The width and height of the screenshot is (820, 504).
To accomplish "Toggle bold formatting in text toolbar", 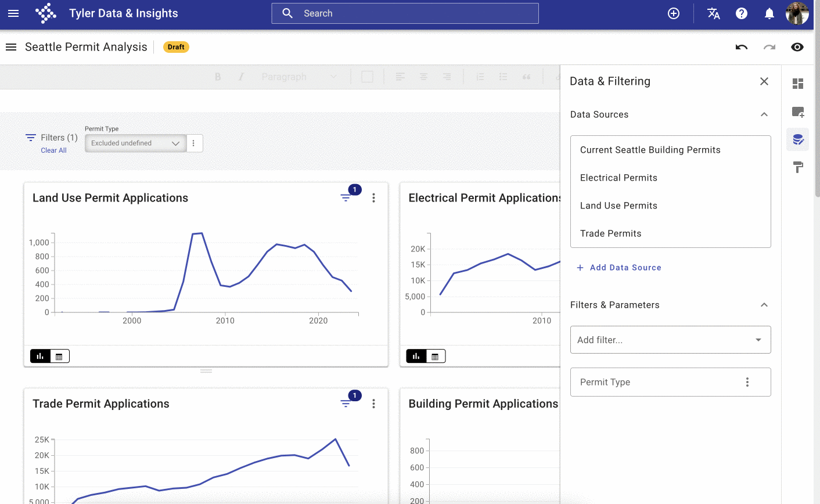I will pyautogui.click(x=218, y=77).
